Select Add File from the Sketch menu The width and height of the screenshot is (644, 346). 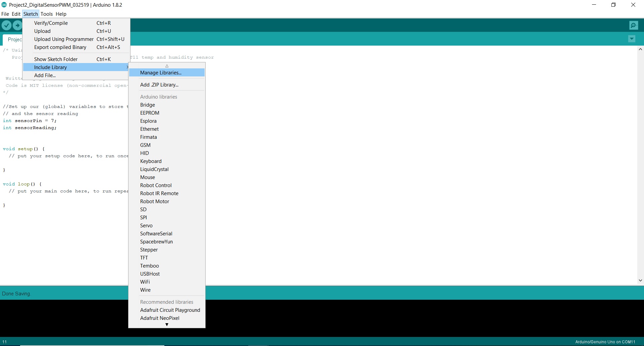(x=45, y=75)
